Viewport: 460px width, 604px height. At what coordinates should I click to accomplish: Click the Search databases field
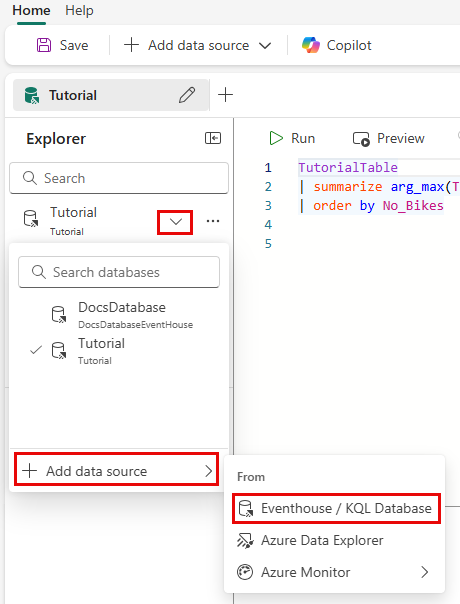click(119, 272)
